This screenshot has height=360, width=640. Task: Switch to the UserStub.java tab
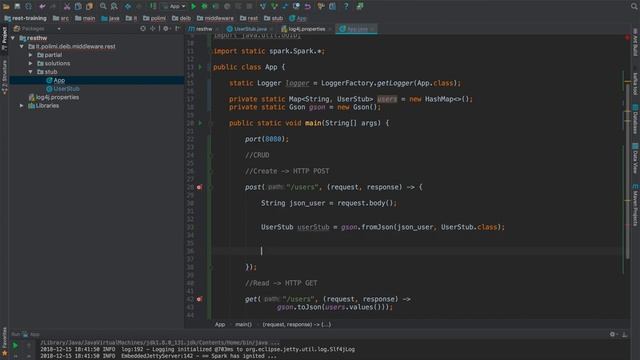247,29
